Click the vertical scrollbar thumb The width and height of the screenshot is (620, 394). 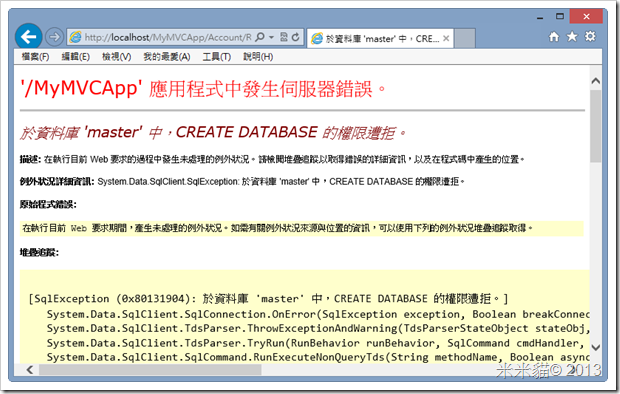tap(595, 126)
